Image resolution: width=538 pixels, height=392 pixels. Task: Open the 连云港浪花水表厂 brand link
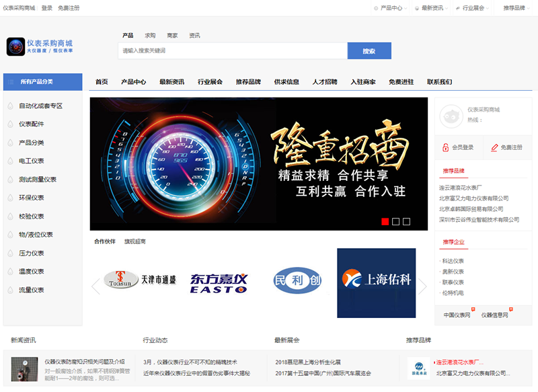461,188
